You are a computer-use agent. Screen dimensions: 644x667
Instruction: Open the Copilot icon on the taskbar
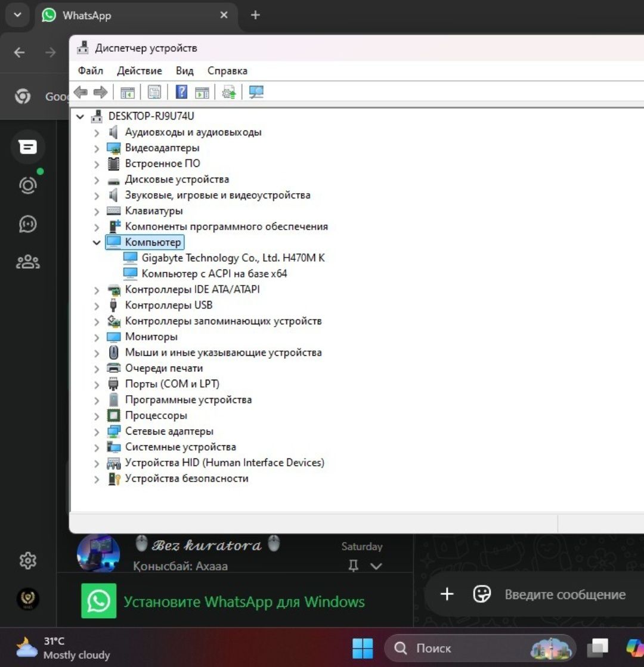tap(635, 648)
